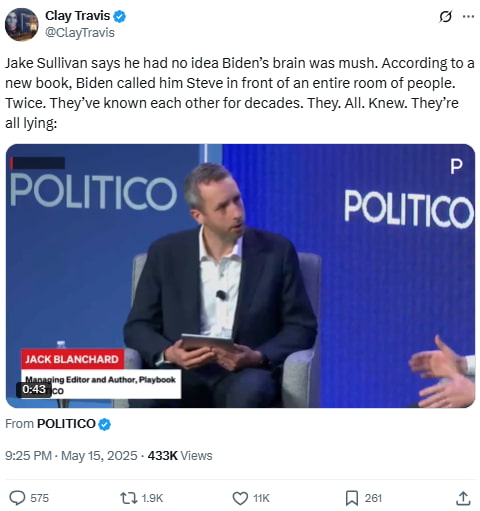Click the verified badge beside POLITICO
The width and height of the screenshot is (480, 511).
point(105,424)
